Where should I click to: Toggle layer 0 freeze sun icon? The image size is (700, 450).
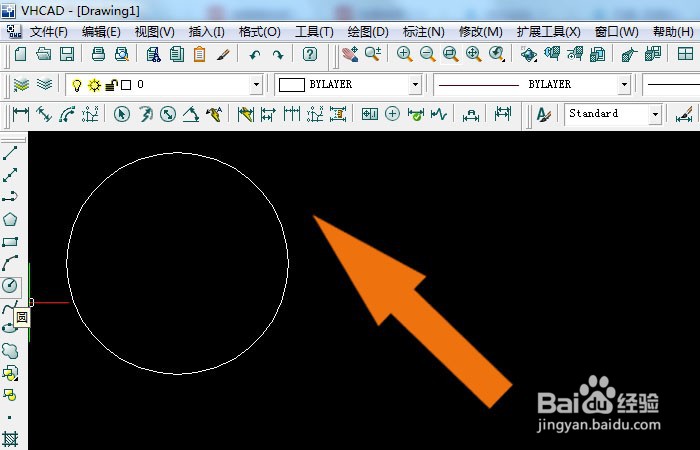tap(94, 85)
